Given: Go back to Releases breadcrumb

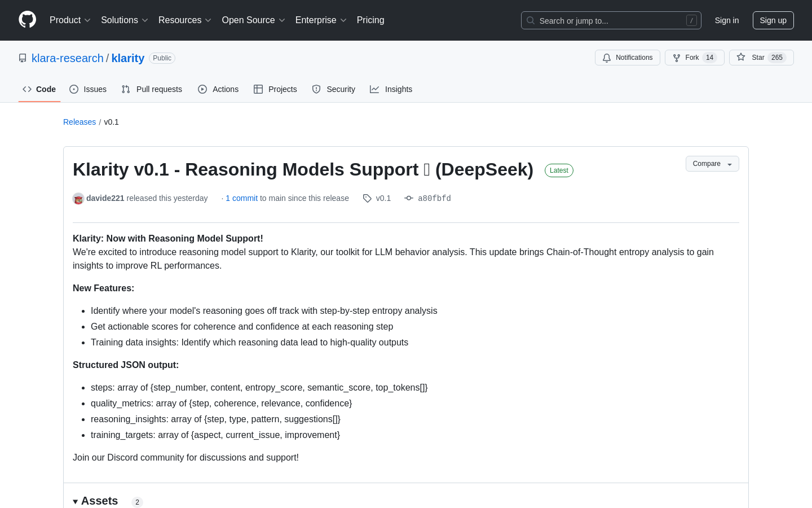Looking at the screenshot, I should click(x=80, y=122).
